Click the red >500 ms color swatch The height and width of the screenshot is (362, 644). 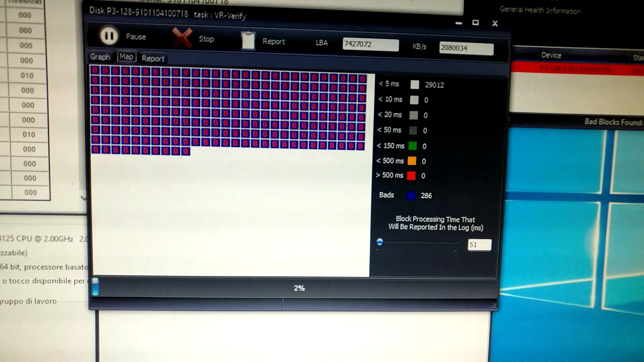(411, 176)
